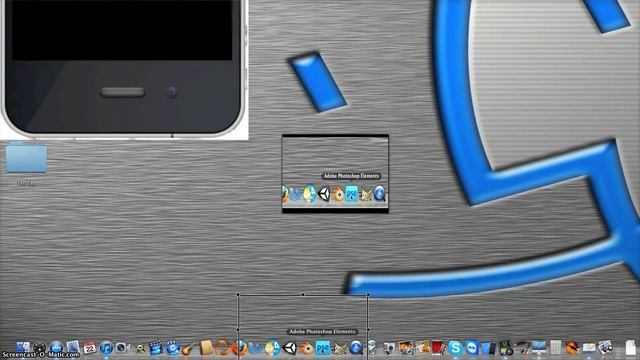Click the iPhone mockup image window
Image resolution: width=640 pixels, height=360 pixels.
coord(124,69)
